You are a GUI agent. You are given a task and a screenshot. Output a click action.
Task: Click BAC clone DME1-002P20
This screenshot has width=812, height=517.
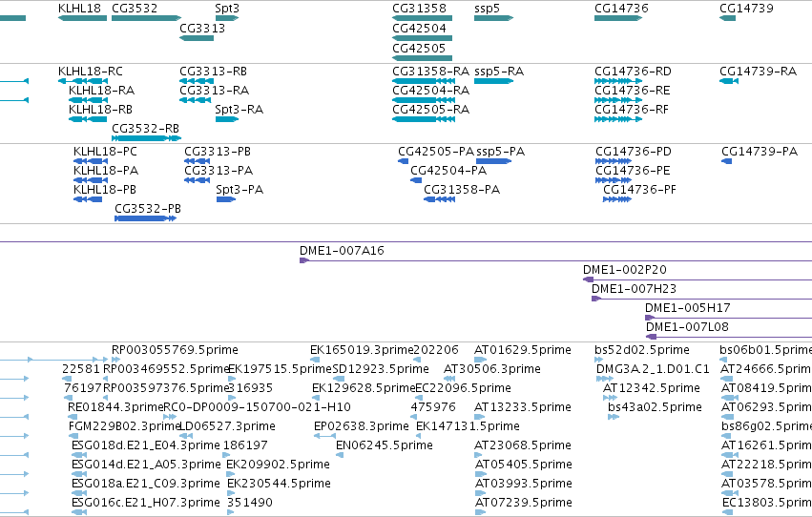tap(697, 280)
